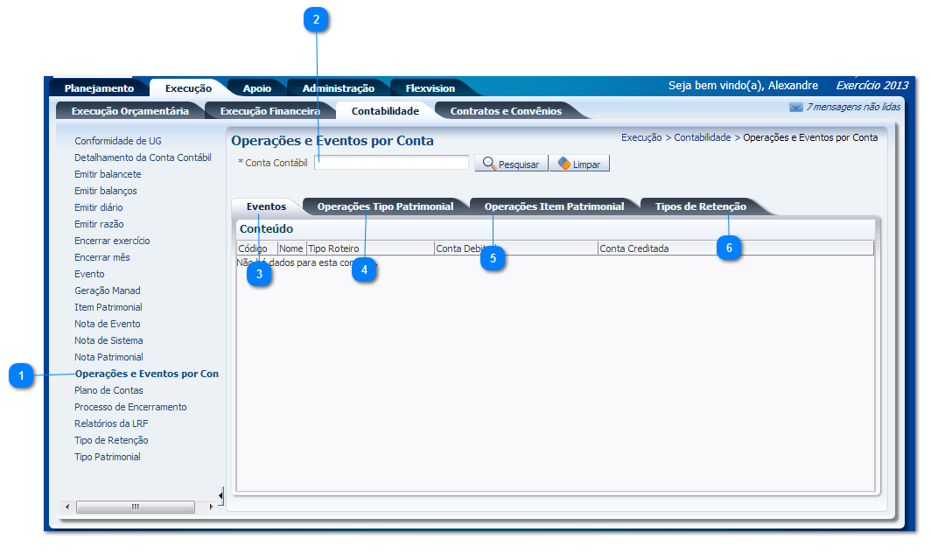Viewport: 931px width, 560px height.
Task: Open Plano de Contas in sidebar
Action: [x=108, y=390]
